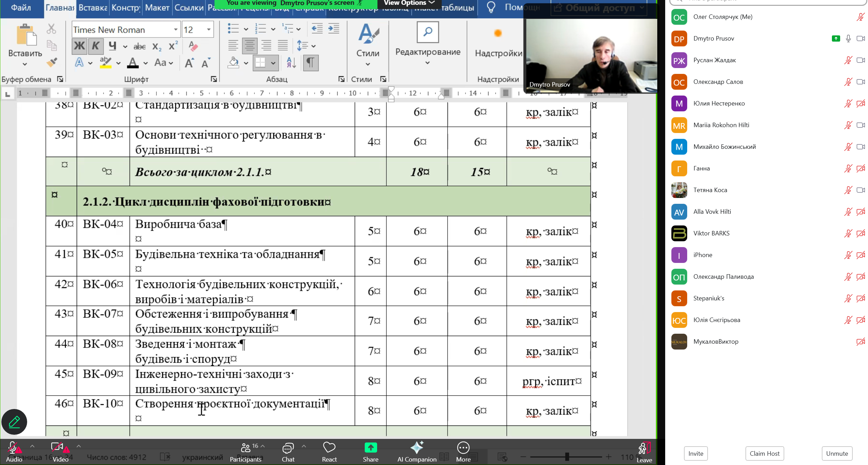Screen dimensions: 868x465
Task: Increase paragraph indent
Action: point(334,29)
